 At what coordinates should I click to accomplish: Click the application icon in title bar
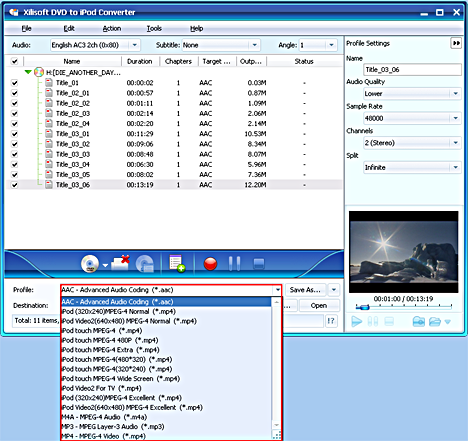[x=14, y=12]
